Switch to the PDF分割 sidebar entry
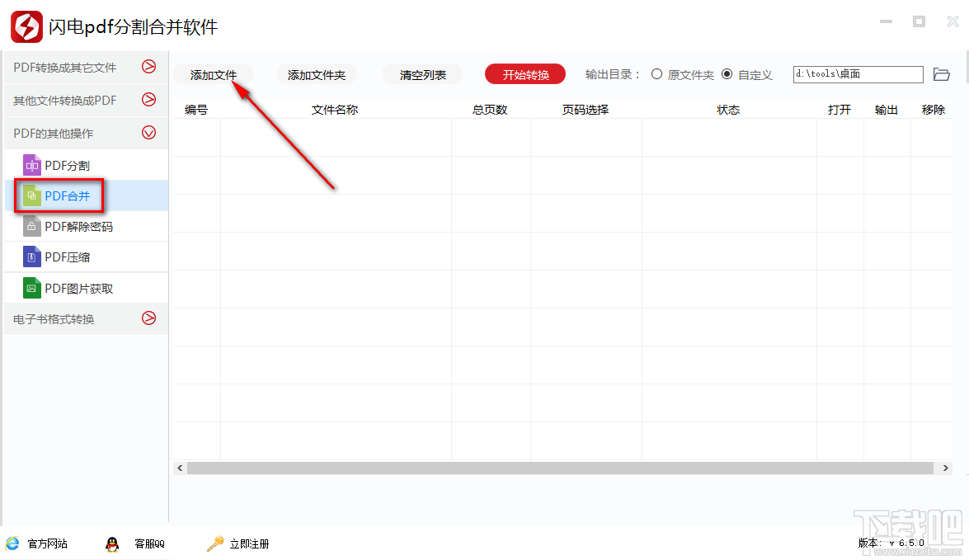The height and width of the screenshot is (560, 969). [66, 164]
